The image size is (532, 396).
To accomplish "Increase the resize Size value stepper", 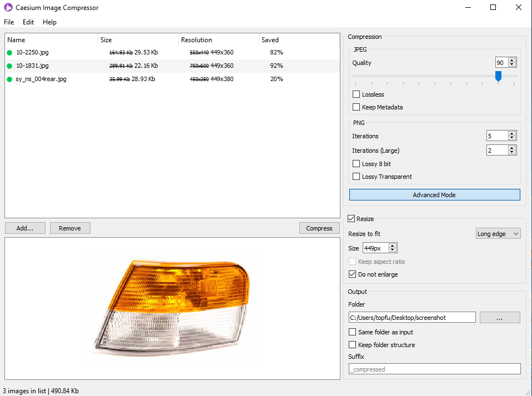I will tap(392, 245).
